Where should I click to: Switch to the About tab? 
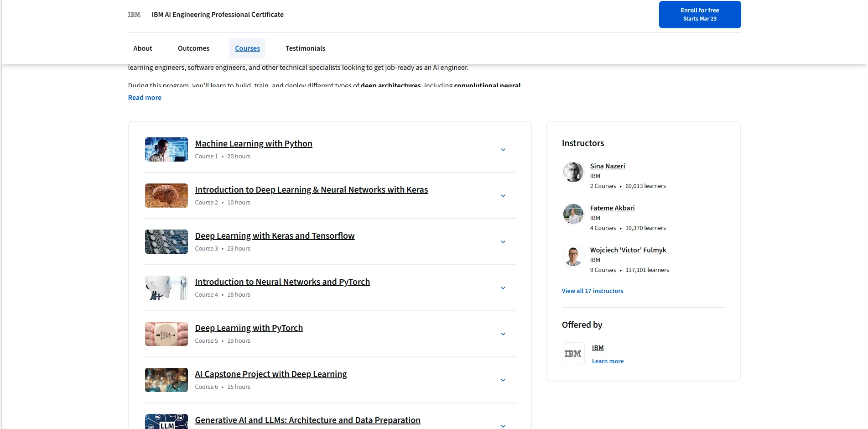coord(142,48)
